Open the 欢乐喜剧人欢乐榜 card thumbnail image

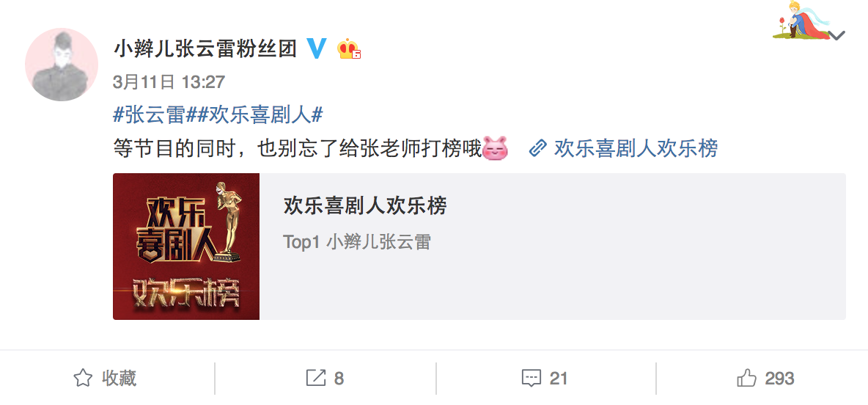point(186,247)
